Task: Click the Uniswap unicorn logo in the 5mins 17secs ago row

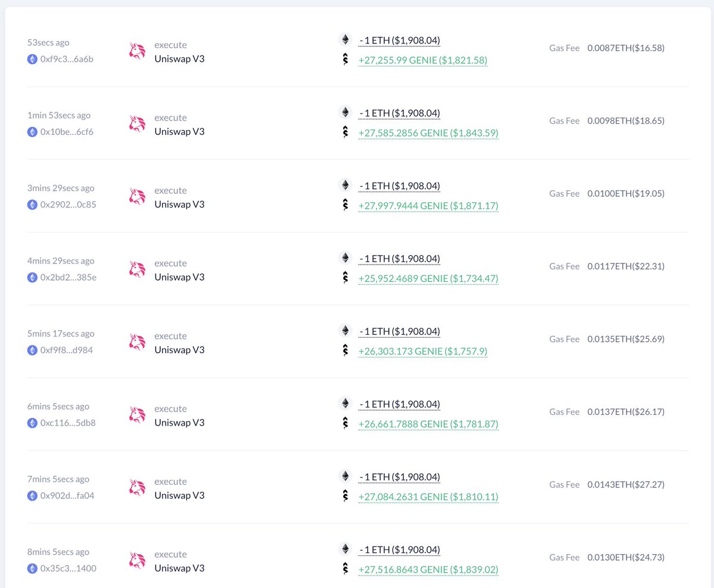Action: pyautogui.click(x=137, y=342)
